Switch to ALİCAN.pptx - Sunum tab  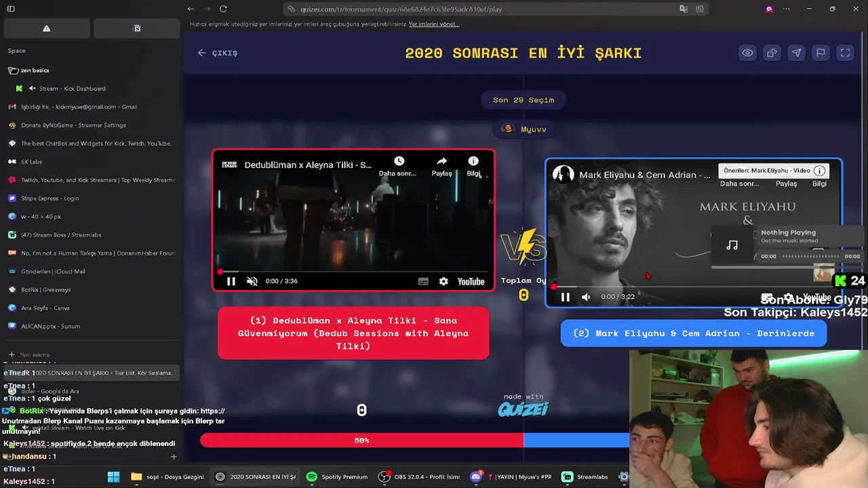coord(92,326)
